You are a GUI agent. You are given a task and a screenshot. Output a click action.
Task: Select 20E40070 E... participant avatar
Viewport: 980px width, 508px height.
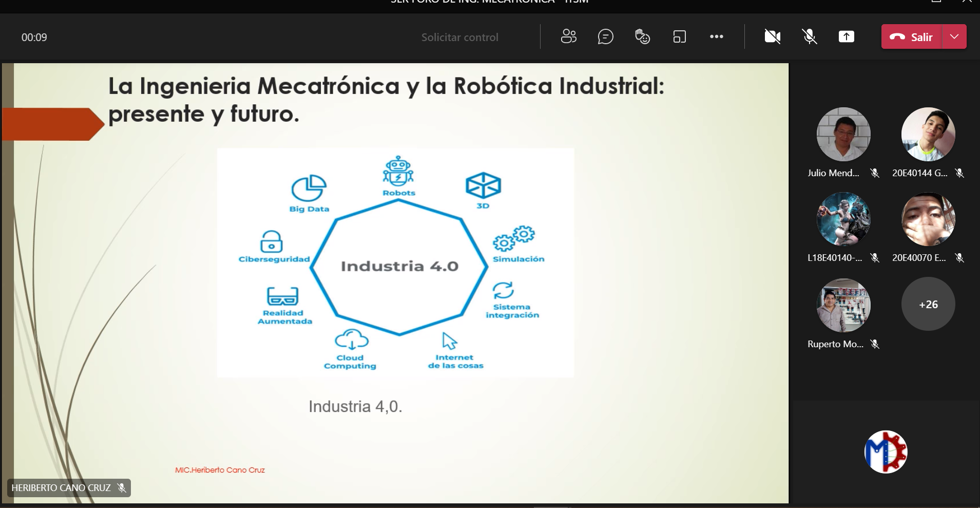pyautogui.click(x=928, y=219)
